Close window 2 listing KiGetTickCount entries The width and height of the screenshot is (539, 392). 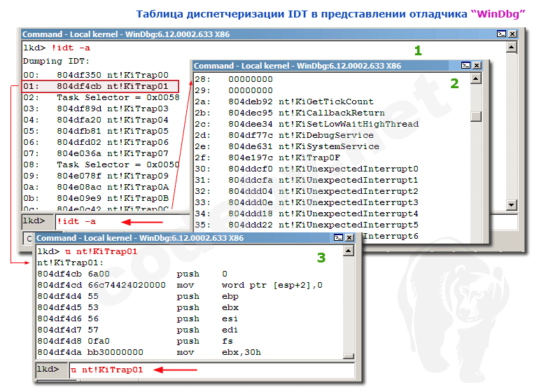(477, 65)
